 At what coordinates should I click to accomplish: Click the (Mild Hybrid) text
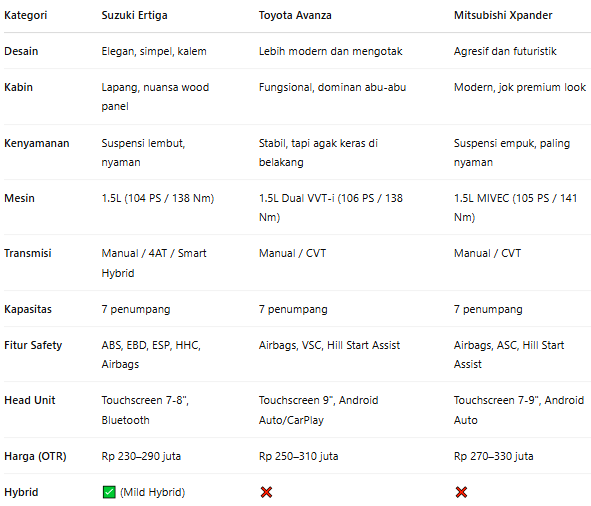153,492
